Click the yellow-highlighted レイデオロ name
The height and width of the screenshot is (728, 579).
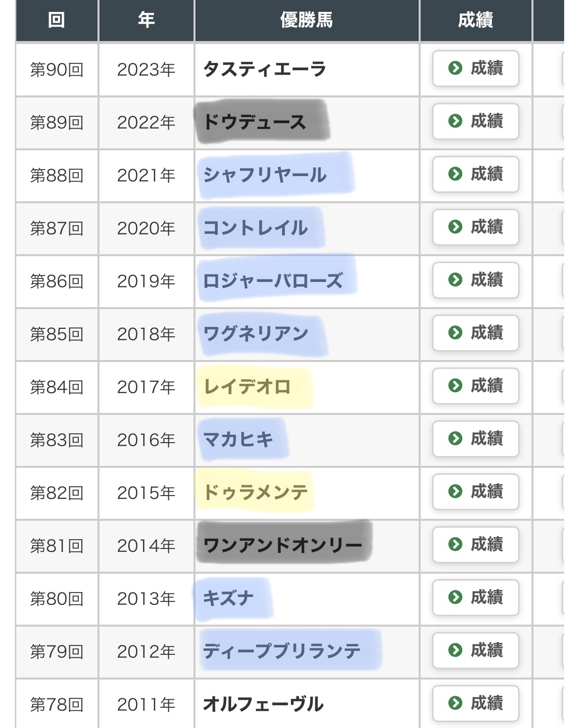(x=247, y=387)
